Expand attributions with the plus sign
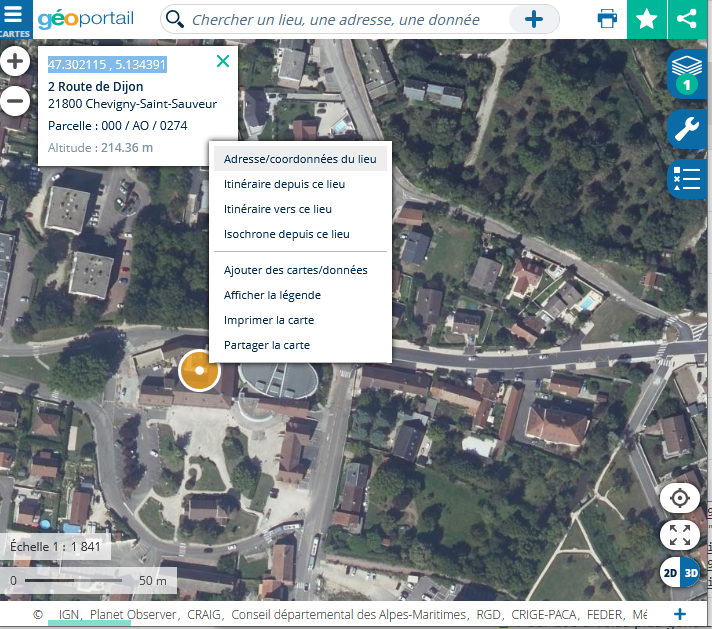The image size is (712, 629). click(680, 614)
